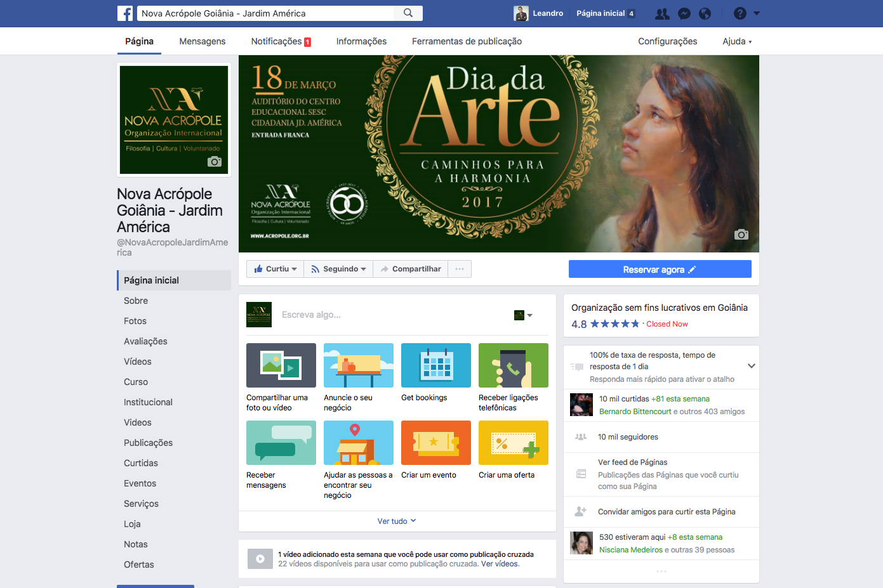Open Ferramentas de publicação tab
883x588 pixels.
(467, 41)
